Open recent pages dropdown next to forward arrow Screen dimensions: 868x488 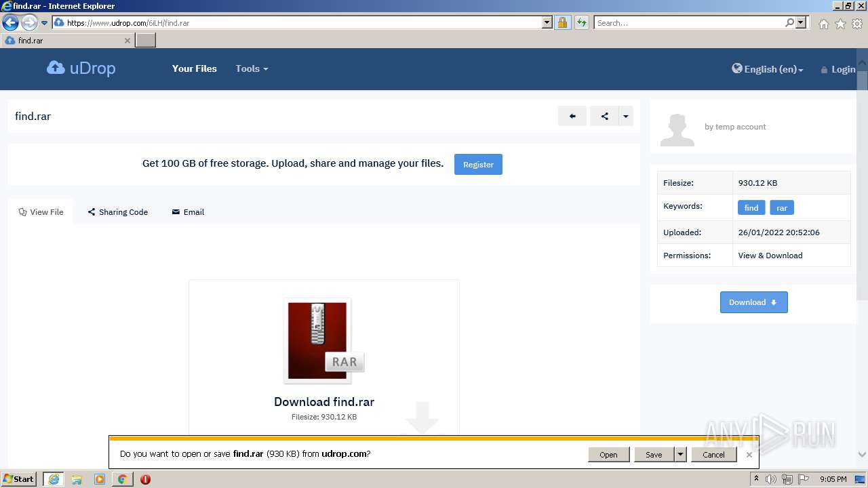click(45, 23)
